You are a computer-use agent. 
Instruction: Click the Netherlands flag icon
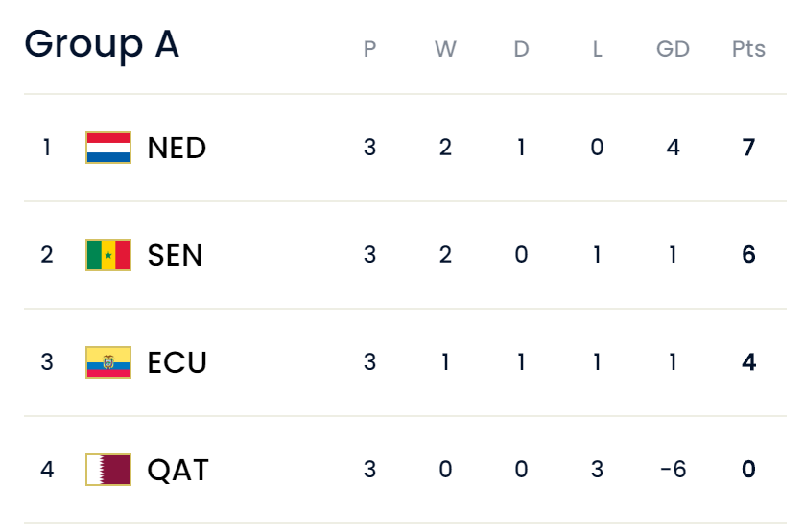coord(108,148)
